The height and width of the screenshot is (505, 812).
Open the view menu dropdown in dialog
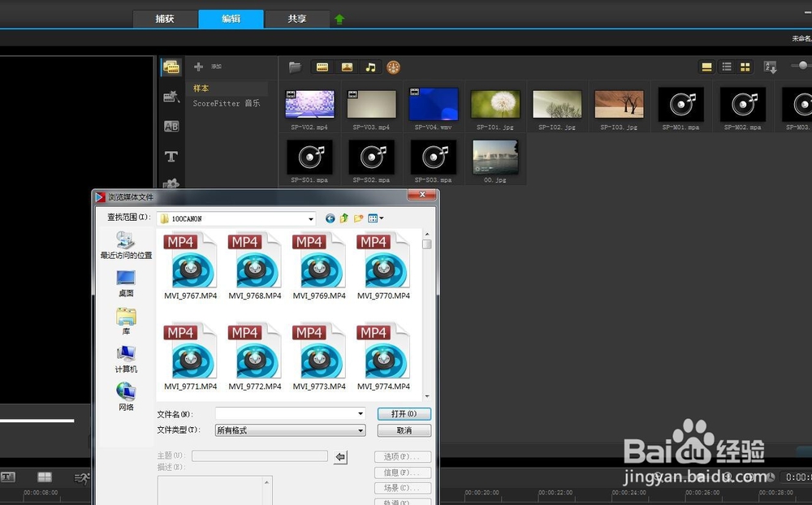click(x=375, y=218)
